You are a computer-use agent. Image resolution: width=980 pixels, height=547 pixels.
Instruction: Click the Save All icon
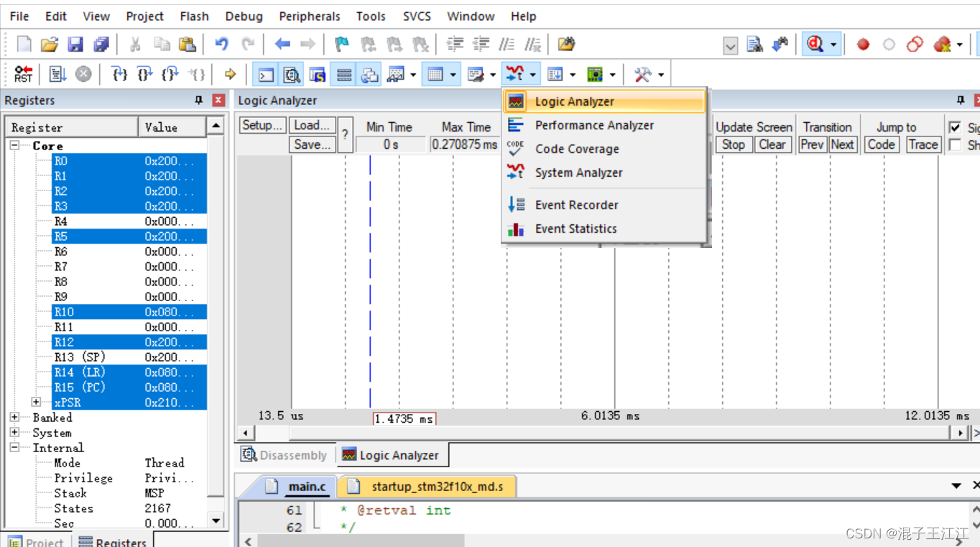pyautogui.click(x=101, y=45)
